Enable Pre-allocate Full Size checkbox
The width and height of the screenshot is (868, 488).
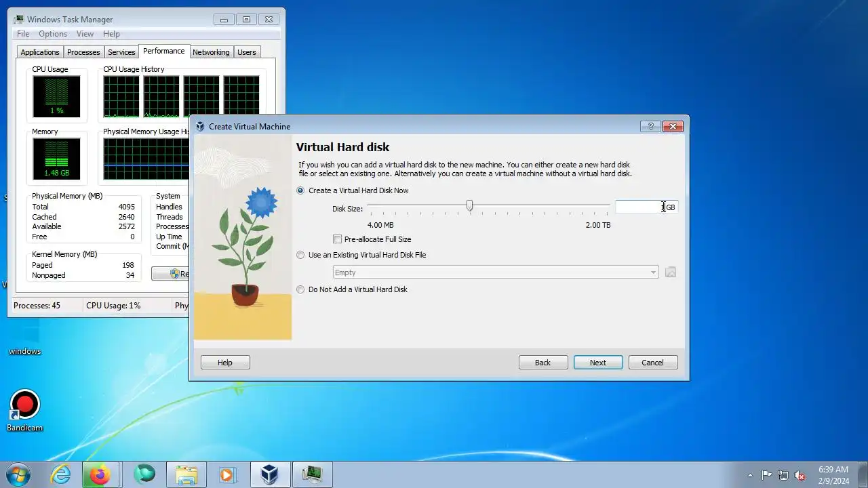click(x=337, y=239)
